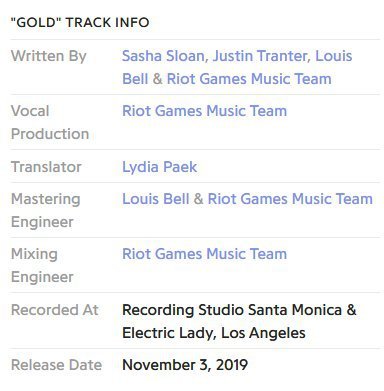Viewport: 384px width, 391px height.
Task: Select the Vocal Production label
Action: click(50, 122)
